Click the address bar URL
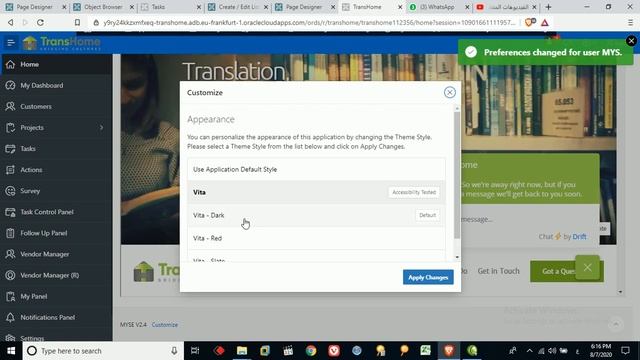 [x=309, y=22]
